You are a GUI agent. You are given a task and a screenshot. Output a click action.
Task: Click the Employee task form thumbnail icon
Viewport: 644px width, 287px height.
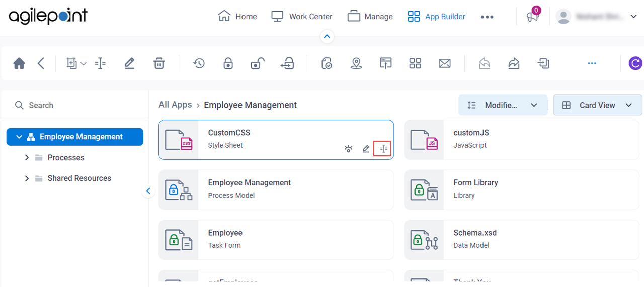pos(179,240)
